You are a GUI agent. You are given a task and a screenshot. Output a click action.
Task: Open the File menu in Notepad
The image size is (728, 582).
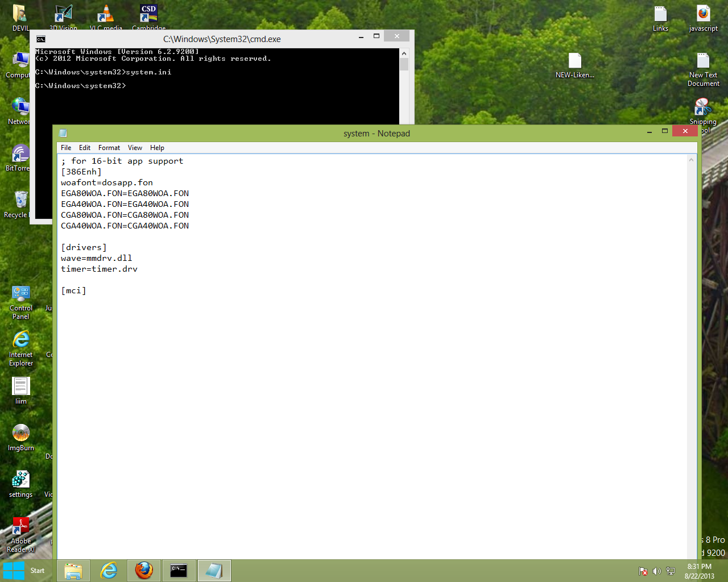coord(66,148)
